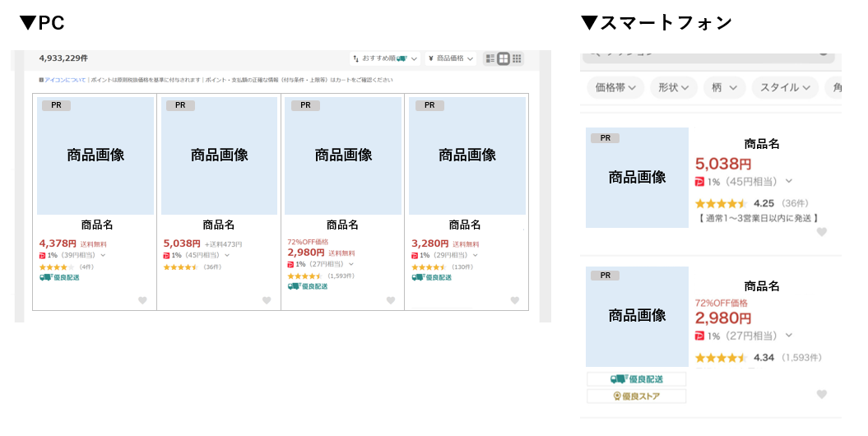The width and height of the screenshot is (868, 436).
Task: Open the アイコンについて link
Action: (65, 80)
